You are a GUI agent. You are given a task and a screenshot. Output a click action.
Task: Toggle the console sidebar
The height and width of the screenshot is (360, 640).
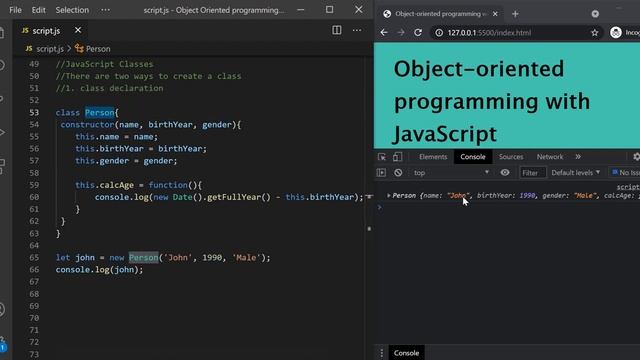pyautogui.click(x=381, y=173)
